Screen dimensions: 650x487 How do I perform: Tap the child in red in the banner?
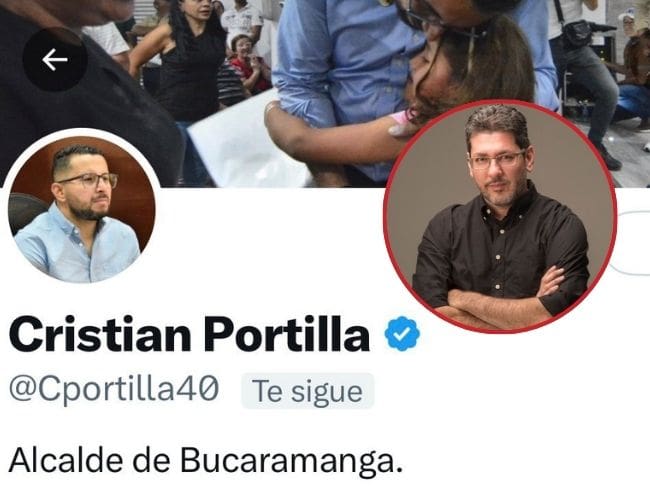point(249,68)
